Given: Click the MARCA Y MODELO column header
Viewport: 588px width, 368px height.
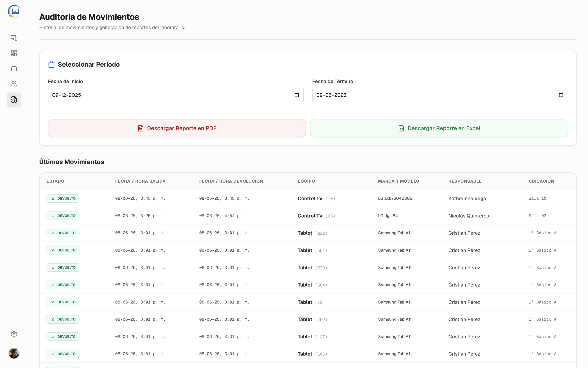Looking at the screenshot, I should pyautogui.click(x=398, y=181).
